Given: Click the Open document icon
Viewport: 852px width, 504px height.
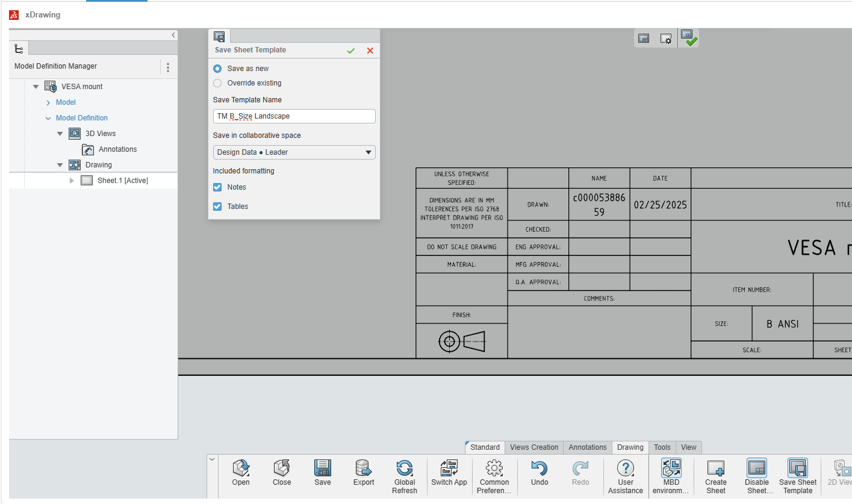Looking at the screenshot, I should point(241,468).
